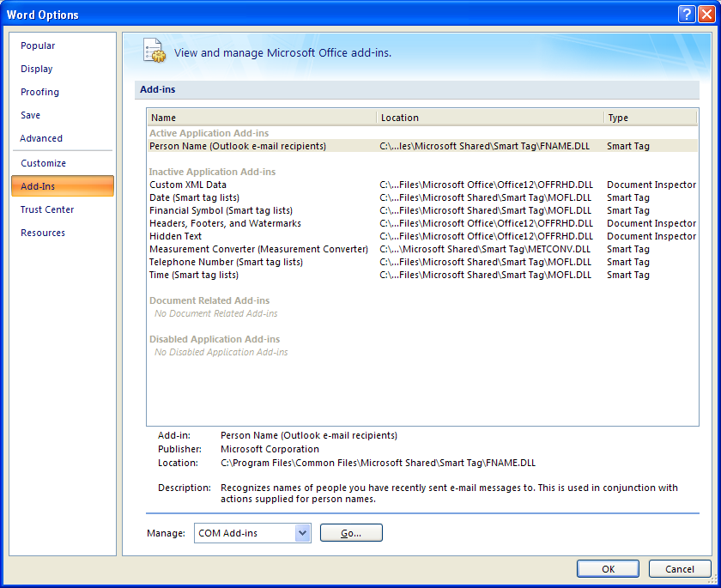
Task: Click Document Inspector type for Hidden Text
Action: [651, 236]
